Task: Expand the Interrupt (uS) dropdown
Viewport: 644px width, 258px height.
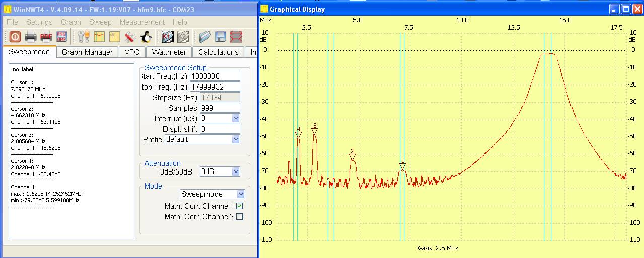Action: pos(236,118)
